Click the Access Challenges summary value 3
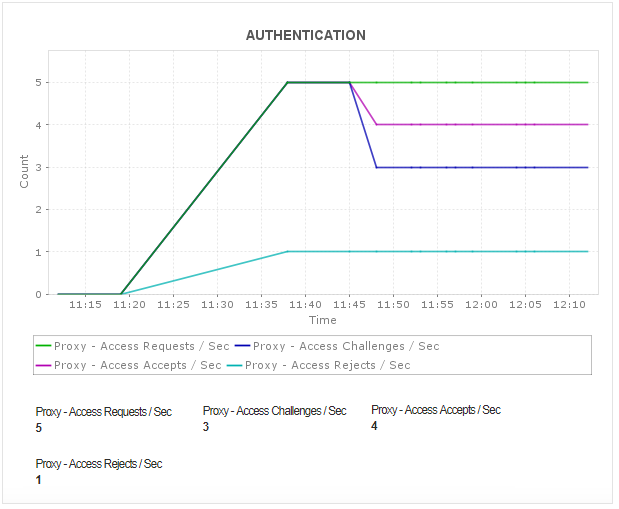Viewport: 619px width, 509px height. pos(206,427)
